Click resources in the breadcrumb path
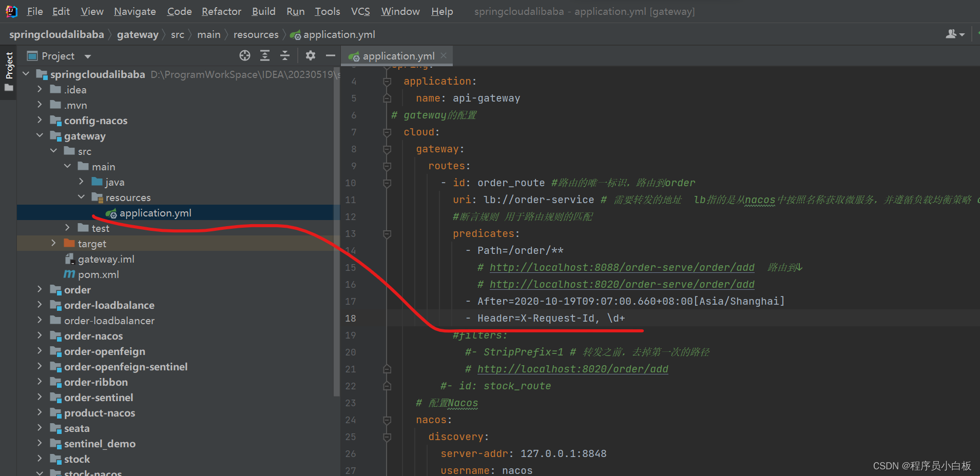The width and height of the screenshot is (980, 476). pos(256,35)
